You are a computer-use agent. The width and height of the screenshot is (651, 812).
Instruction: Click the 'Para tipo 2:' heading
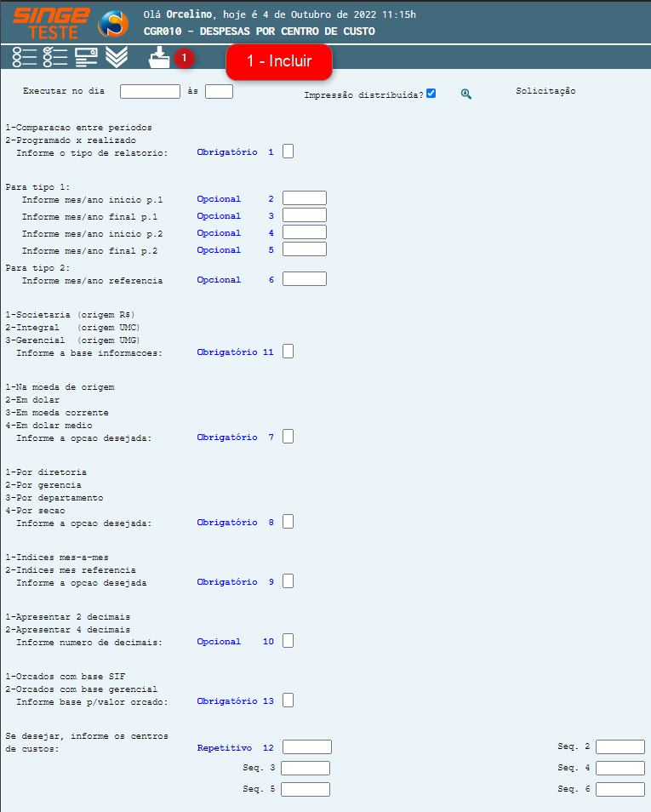click(x=37, y=268)
